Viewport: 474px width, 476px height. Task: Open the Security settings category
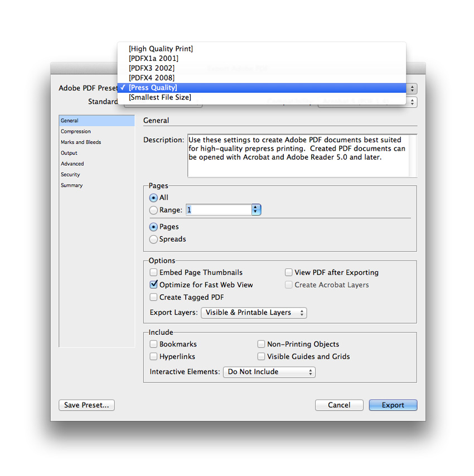coord(71,175)
